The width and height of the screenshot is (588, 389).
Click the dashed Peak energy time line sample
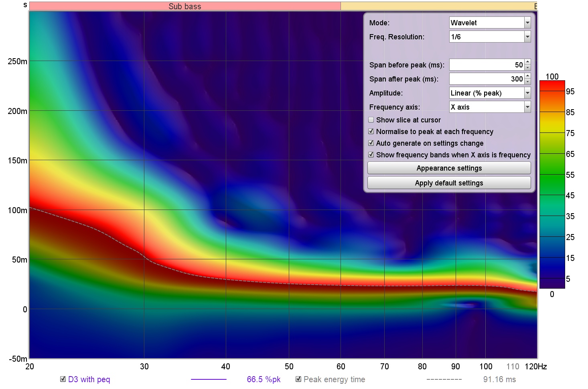[x=444, y=379]
